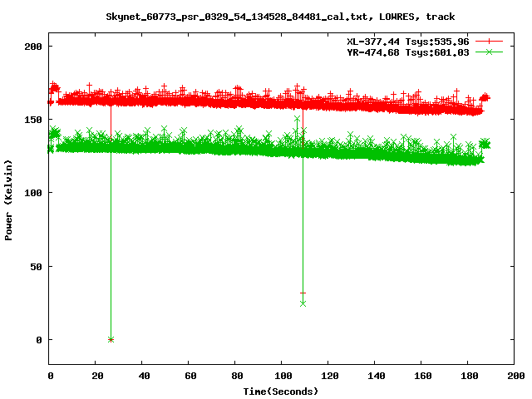Click the y-axis tick label 50

pyautogui.click(x=37, y=267)
